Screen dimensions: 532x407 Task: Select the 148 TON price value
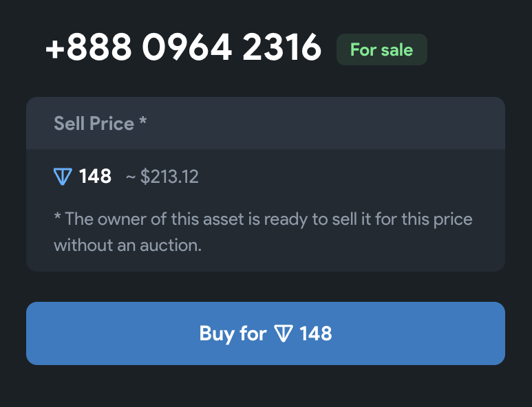click(x=95, y=176)
